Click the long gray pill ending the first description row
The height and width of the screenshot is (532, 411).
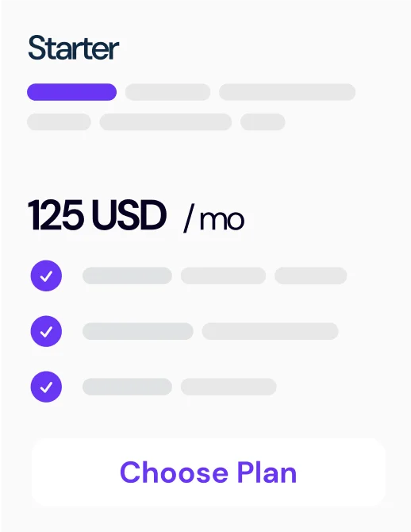click(x=287, y=92)
